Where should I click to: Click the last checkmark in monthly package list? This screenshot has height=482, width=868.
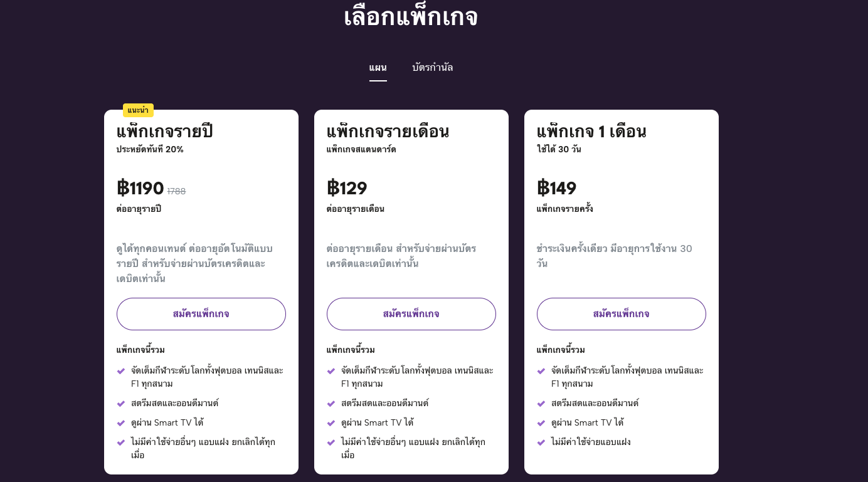tap(331, 443)
